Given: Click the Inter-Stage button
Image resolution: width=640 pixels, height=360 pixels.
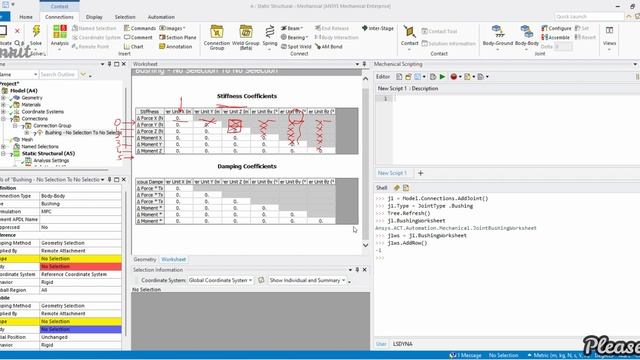Looking at the screenshot, I should pos(378,28).
